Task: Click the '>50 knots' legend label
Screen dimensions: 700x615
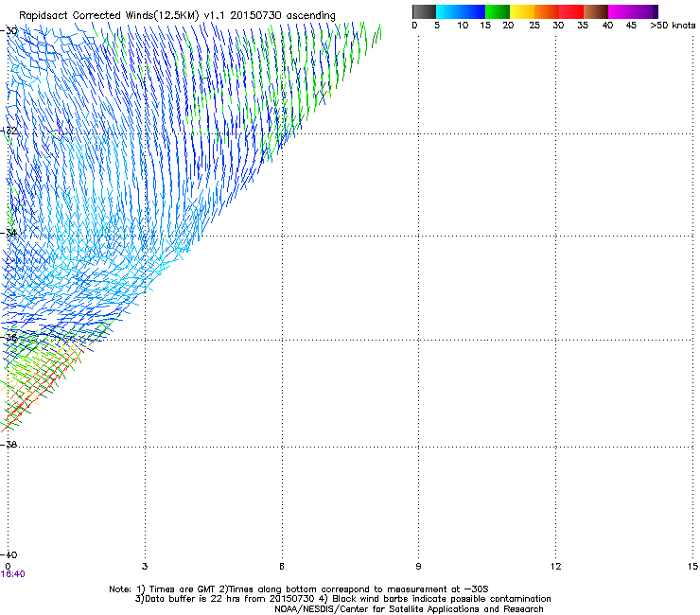Action: click(x=673, y=26)
